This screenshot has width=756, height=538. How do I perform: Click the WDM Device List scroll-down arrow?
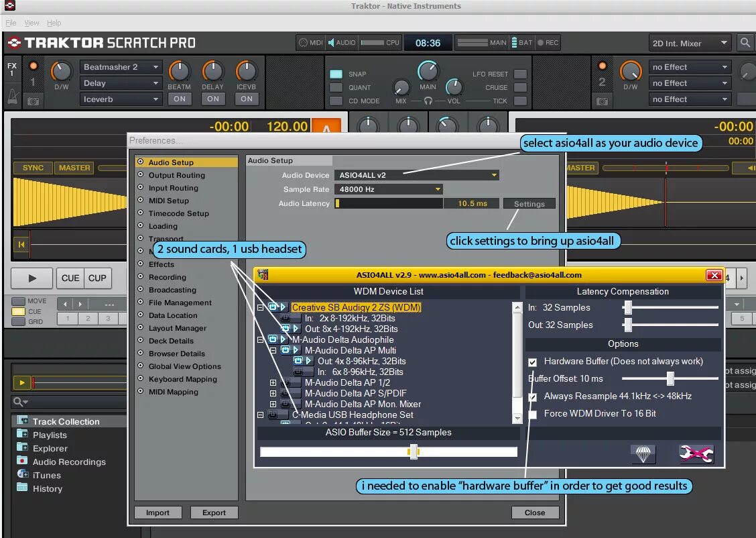coord(517,419)
